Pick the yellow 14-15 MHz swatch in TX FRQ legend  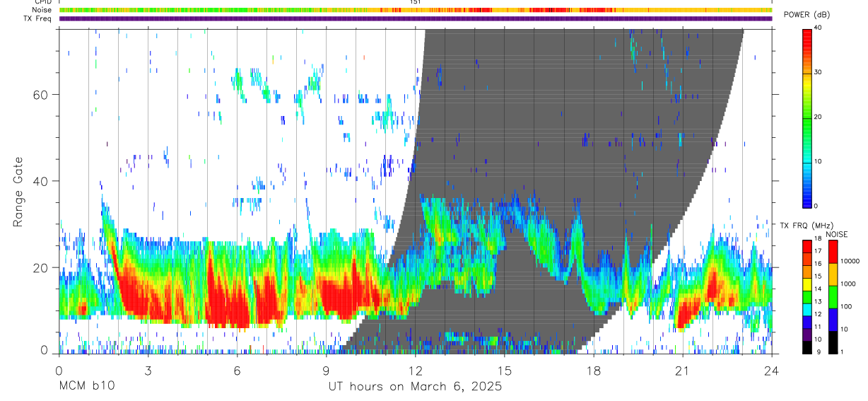pyautogui.click(x=807, y=284)
